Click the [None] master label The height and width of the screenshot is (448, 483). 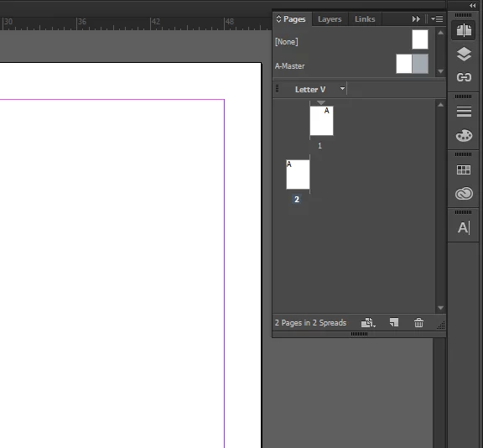coord(286,42)
